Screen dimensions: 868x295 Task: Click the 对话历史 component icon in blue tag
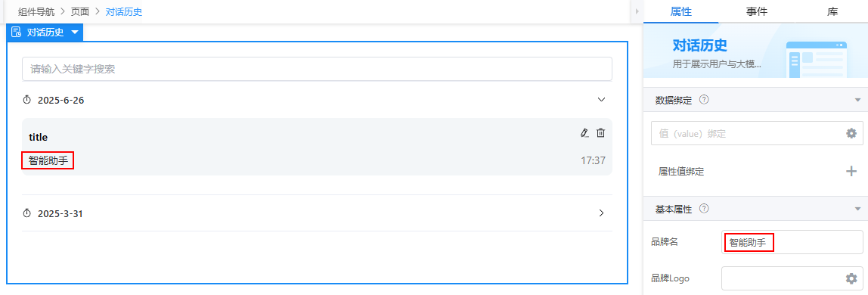click(x=16, y=32)
